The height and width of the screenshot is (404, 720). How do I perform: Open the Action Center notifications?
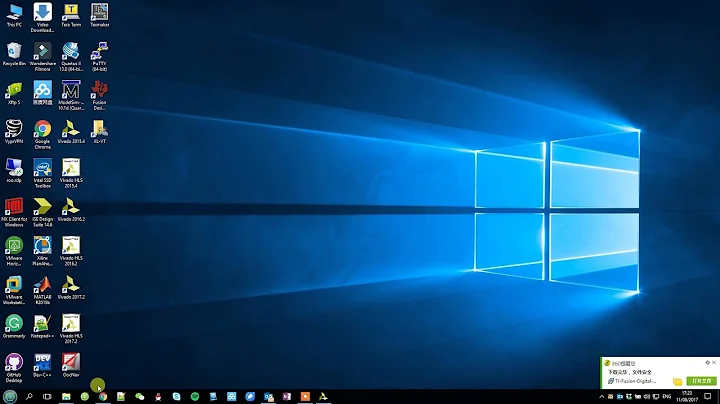click(708, 397)
